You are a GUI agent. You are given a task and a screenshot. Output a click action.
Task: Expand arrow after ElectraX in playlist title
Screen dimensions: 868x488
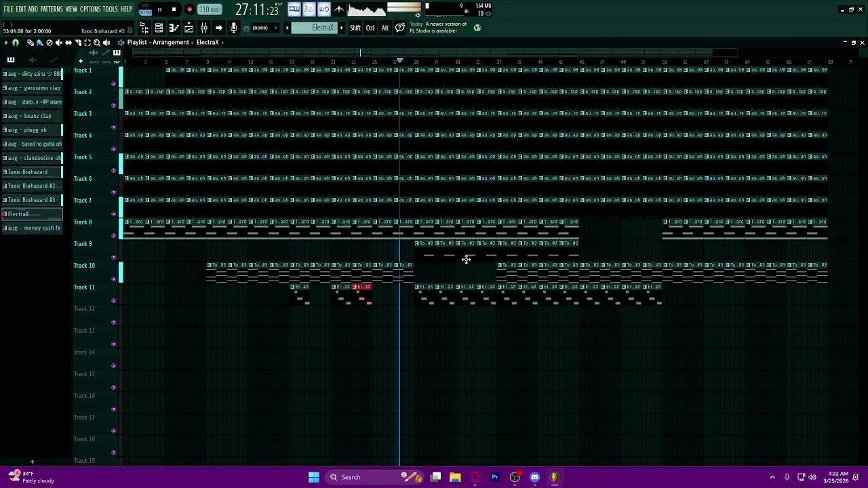[x=222, y=43]
